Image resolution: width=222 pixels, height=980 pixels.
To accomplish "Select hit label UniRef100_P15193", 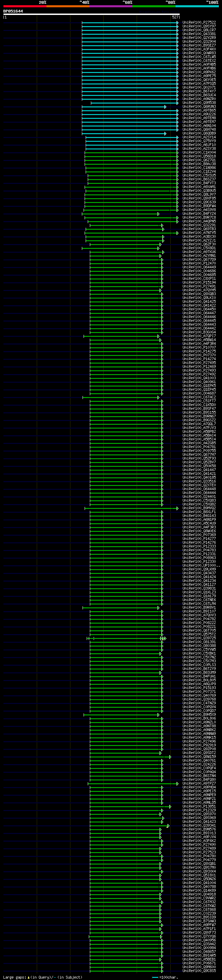I will 199,688.
